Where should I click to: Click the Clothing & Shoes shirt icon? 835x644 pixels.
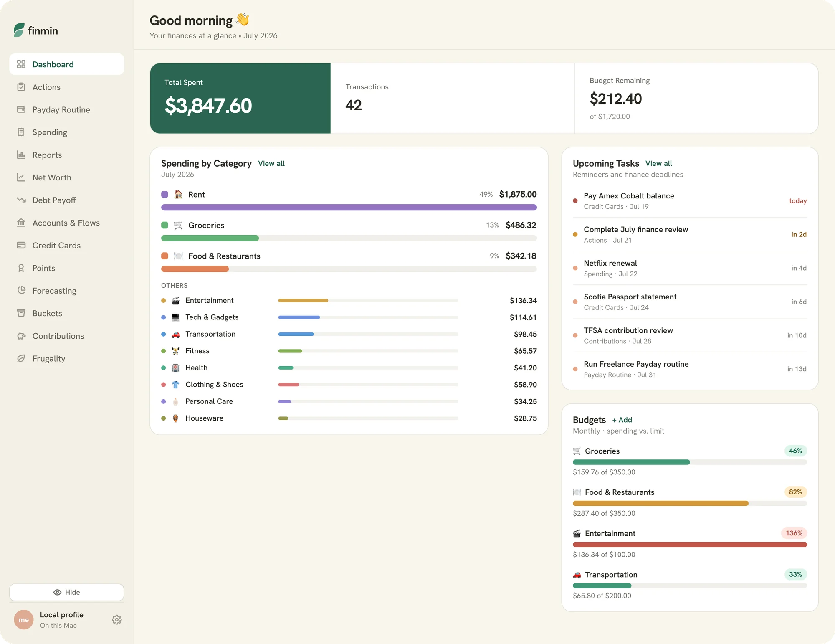(176, 384)
